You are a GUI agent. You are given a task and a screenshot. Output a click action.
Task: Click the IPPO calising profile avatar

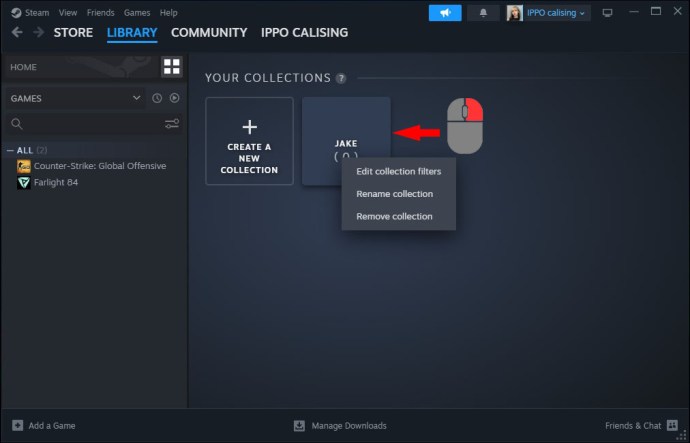tap(514, 13)
